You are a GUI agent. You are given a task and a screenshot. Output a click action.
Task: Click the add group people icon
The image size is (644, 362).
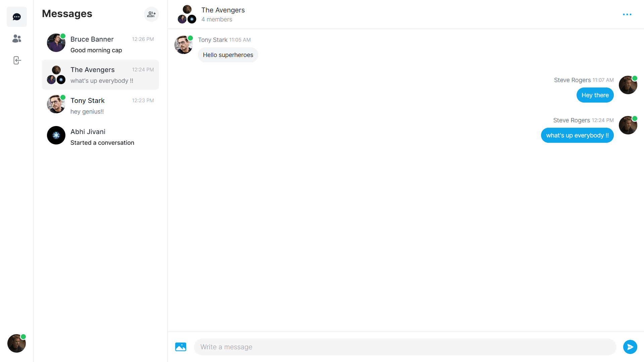pos(151,14)
